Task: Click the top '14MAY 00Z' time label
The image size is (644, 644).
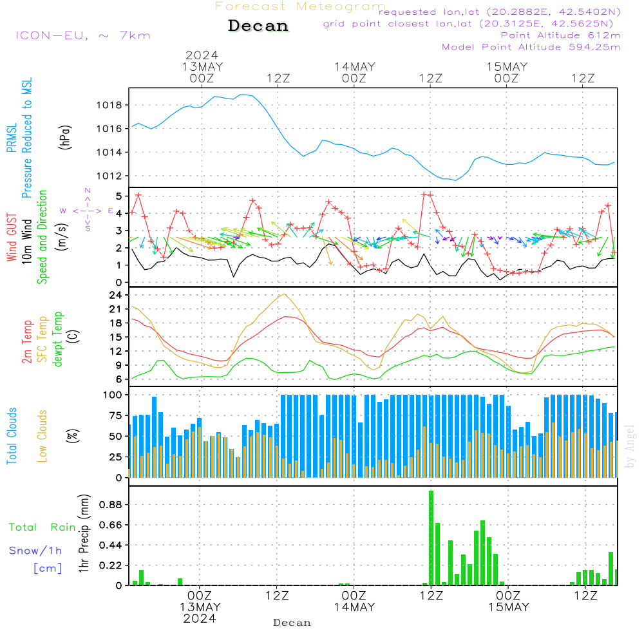Action: click(354, 72)
